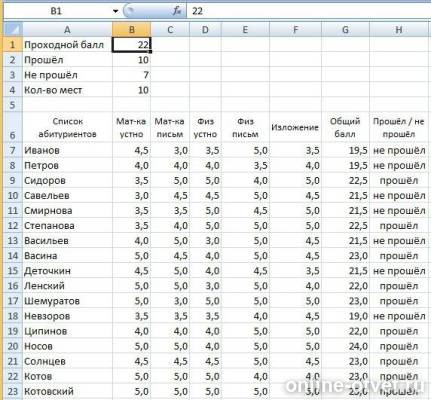This screenshot has width=431, height=400.
Task: Click cell A2 'Прошёл'
Action: point(67,60)
